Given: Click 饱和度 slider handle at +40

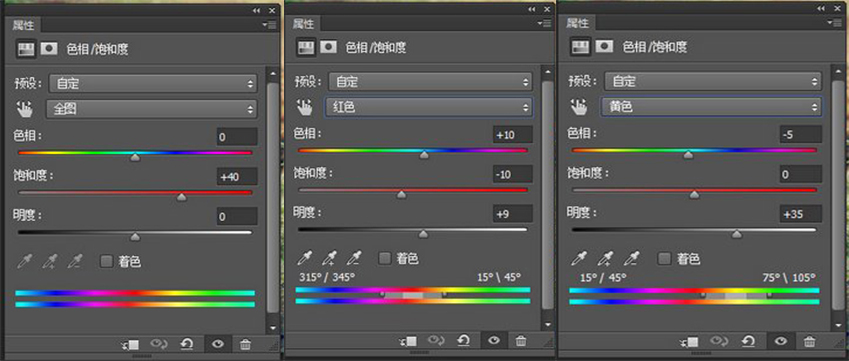Looking at the screenshot, I should click(x=182, y=197).
